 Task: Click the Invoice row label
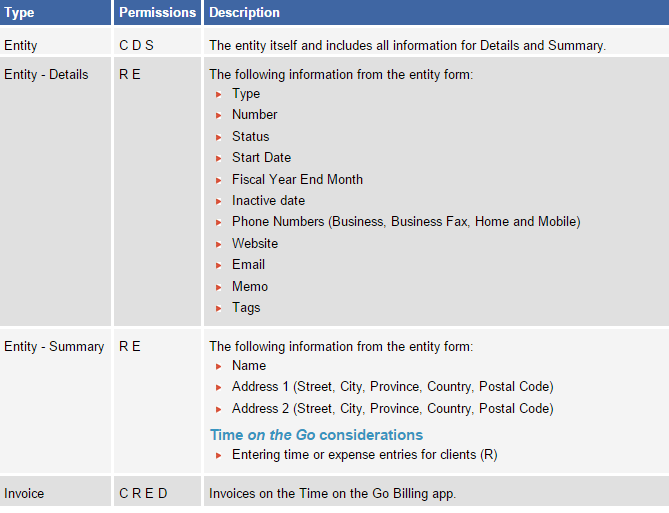click(x=24, y=493)
